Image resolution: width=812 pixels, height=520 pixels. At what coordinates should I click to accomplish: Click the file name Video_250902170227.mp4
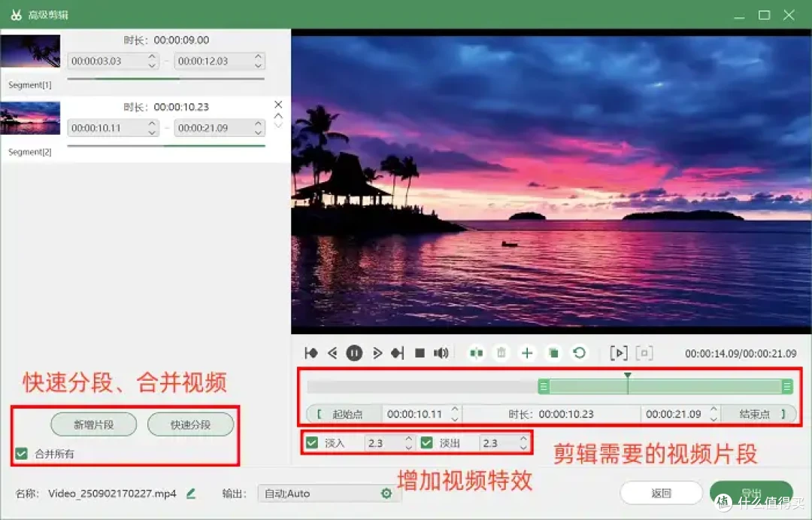(x=112, y=494)
